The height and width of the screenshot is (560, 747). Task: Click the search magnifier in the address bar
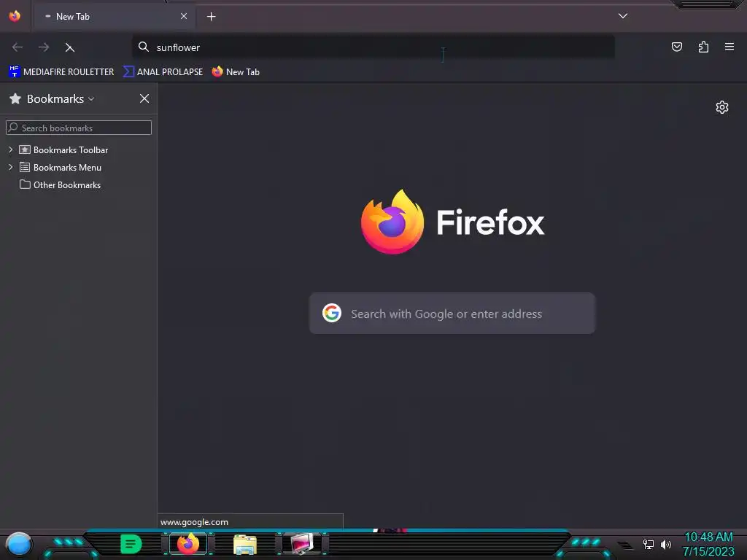click(144, 47)
